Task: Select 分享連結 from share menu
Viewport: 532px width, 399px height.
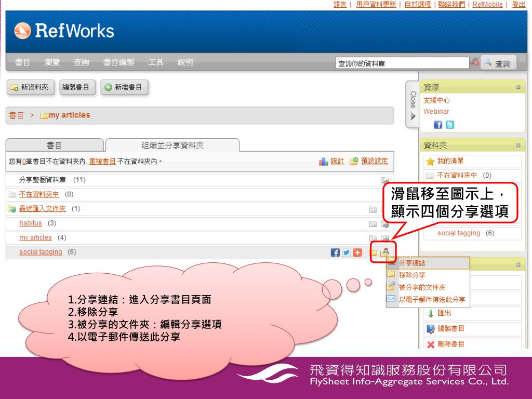Action: 428,263
